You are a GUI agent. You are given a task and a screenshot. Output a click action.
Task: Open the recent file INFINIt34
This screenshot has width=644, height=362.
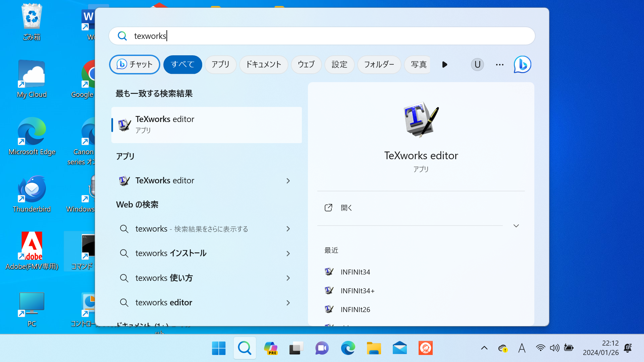coord(355,272)
